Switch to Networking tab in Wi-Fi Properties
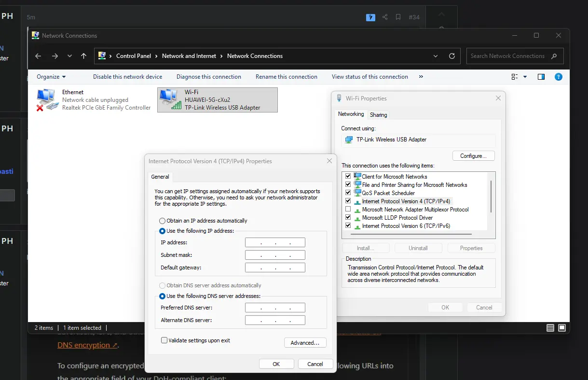 (351, 114)
